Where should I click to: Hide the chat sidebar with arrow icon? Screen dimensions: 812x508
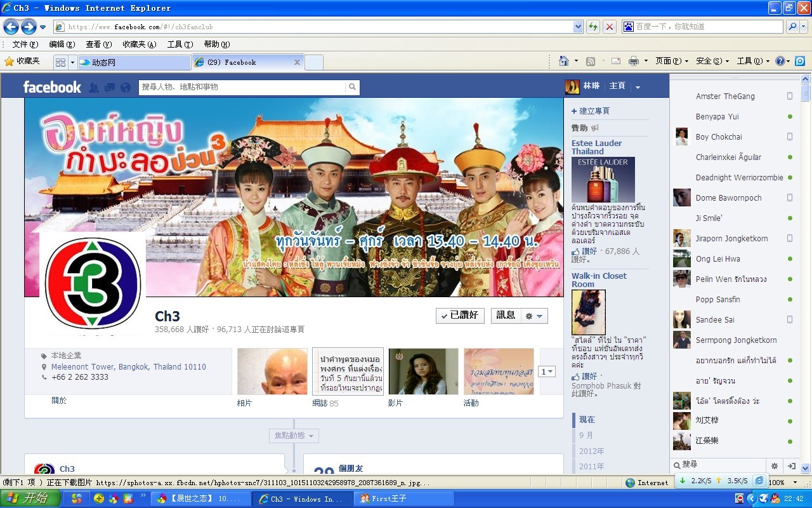[x=792, y=466]
